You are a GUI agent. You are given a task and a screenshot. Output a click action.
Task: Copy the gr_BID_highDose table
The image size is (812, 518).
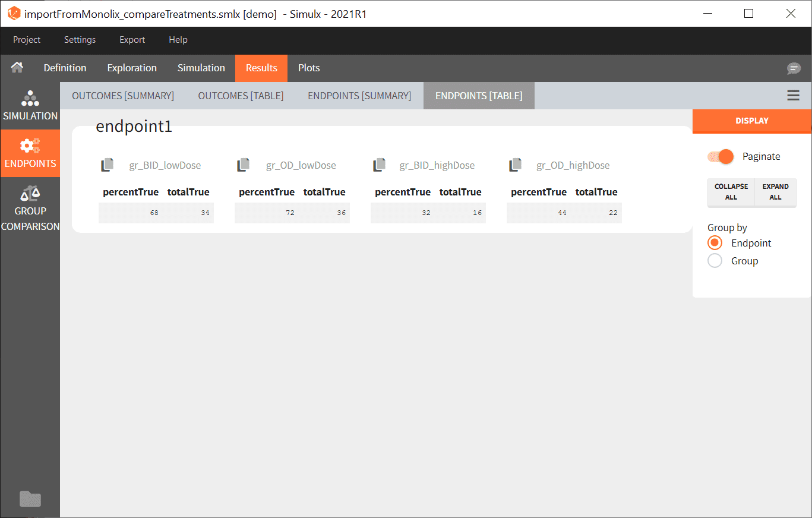coord(379,165)
